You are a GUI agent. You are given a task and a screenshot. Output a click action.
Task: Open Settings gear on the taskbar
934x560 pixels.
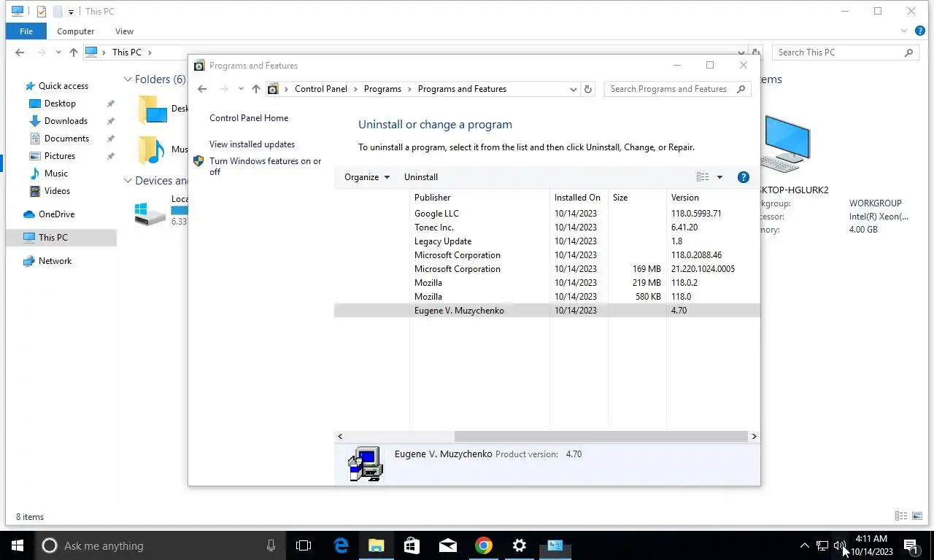519,545
